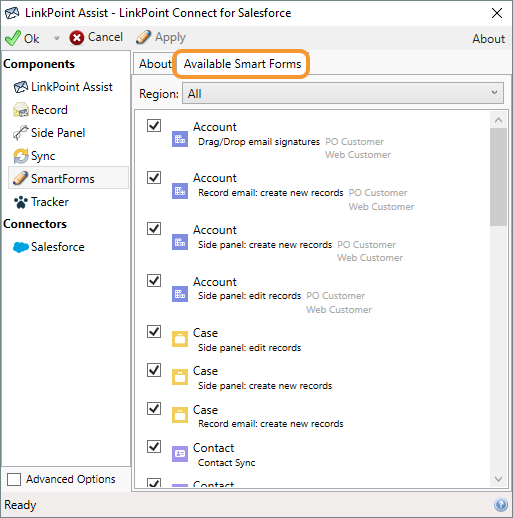Click the Apply button in the toolbar
The height and width of the screenshot is (518, 513).
coord(161,37)
